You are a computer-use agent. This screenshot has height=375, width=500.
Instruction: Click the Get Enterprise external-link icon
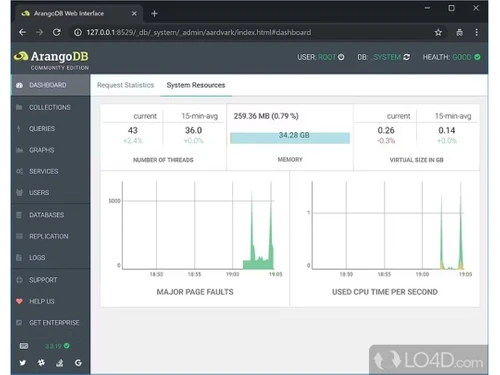click(19, 323)
